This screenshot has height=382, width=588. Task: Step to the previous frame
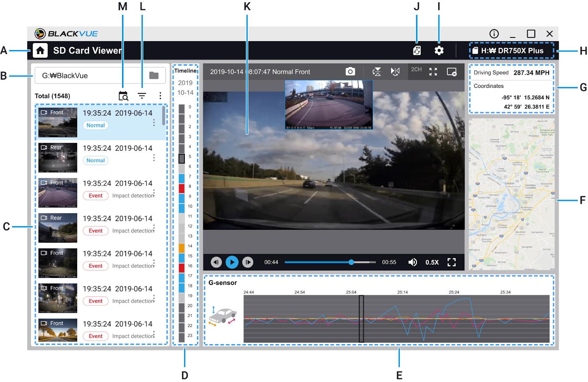click(216, 262)
